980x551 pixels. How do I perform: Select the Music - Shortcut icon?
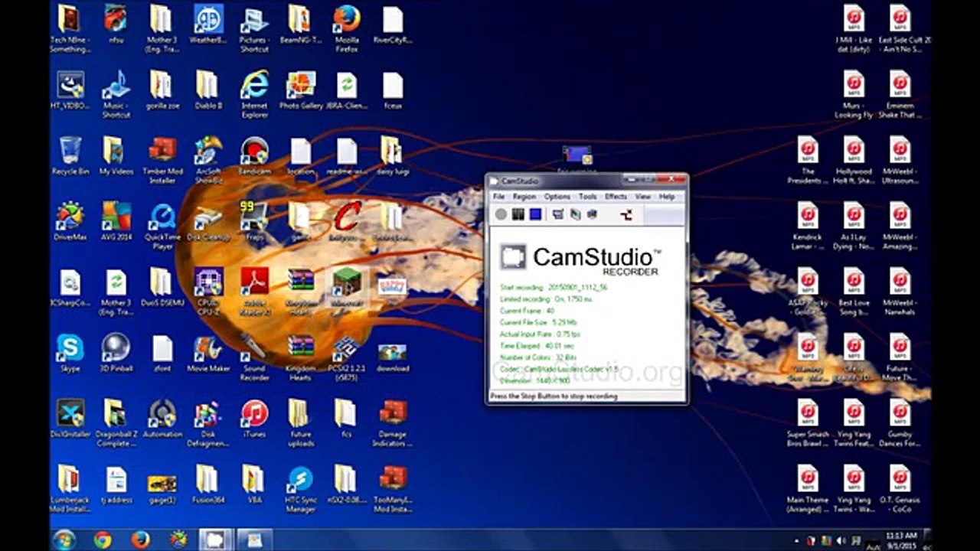click(x=116, y=95)
